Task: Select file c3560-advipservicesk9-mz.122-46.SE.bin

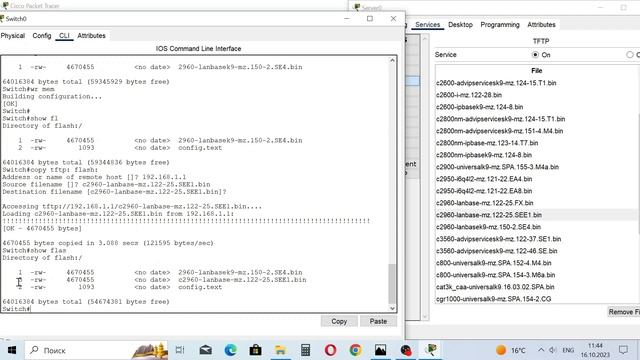Action: tap(496, 251)
